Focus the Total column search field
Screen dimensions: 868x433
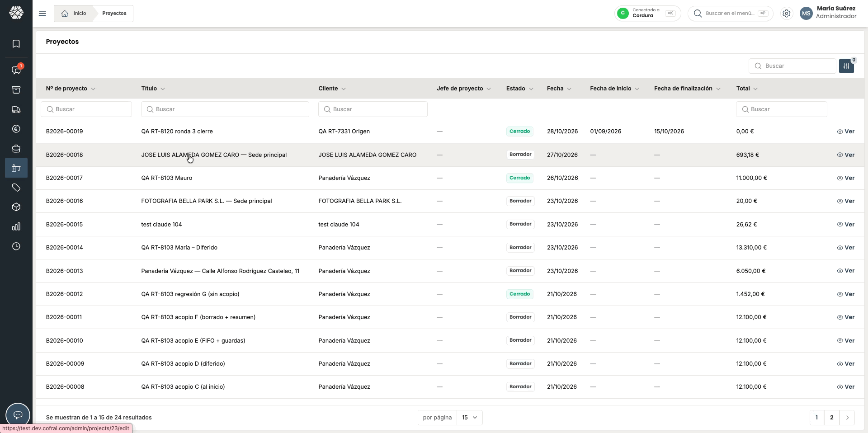[782, 109]
